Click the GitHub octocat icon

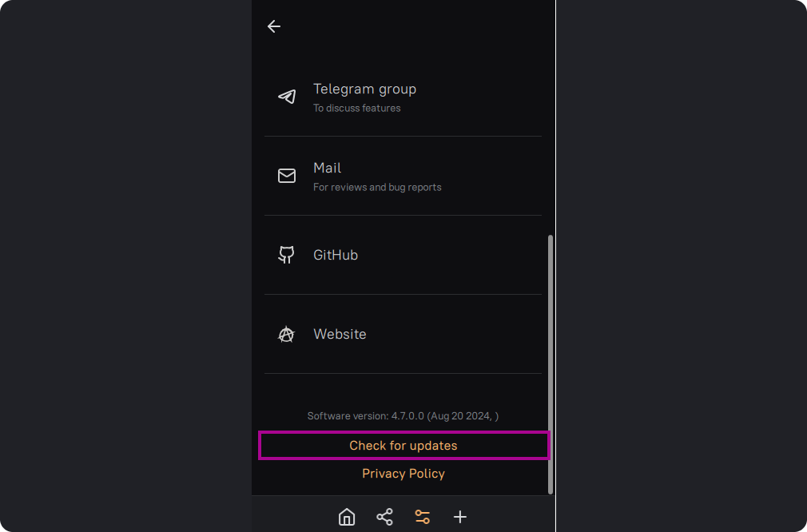[x=287, y=255]
